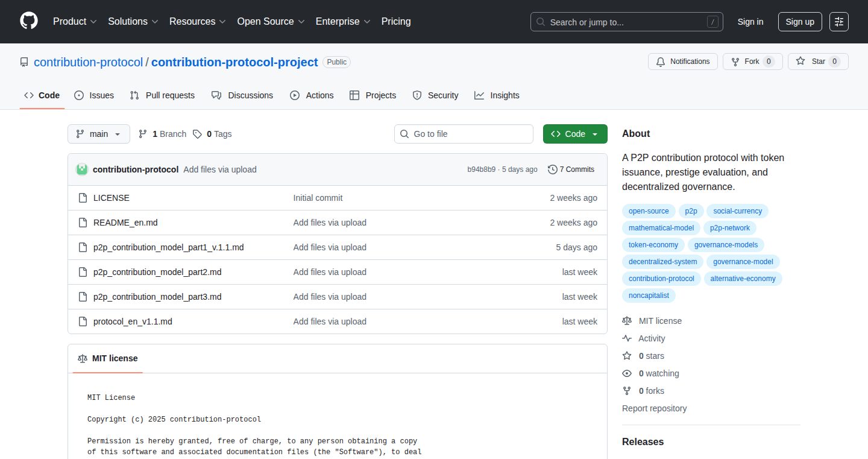868x459 pixels.
Task: Click the pulse icon beside Activity
Action: tap(627, 338)
